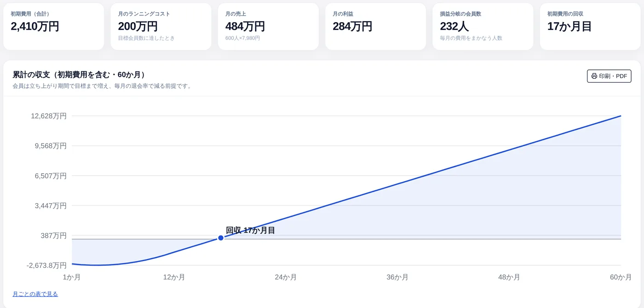Click the 60か月 x-axis label
The height and width of the screenshot is (308, 644).
(x=621, y=277)
